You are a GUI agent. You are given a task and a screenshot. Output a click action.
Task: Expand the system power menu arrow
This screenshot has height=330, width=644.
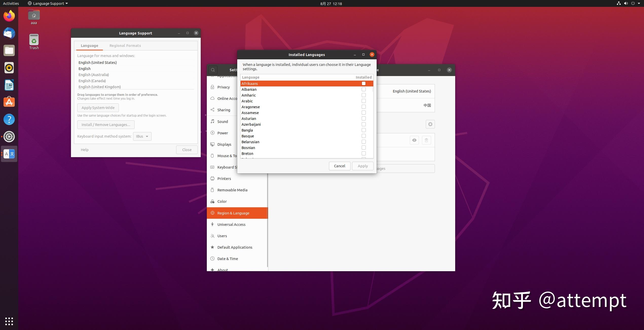pos(639,4)
